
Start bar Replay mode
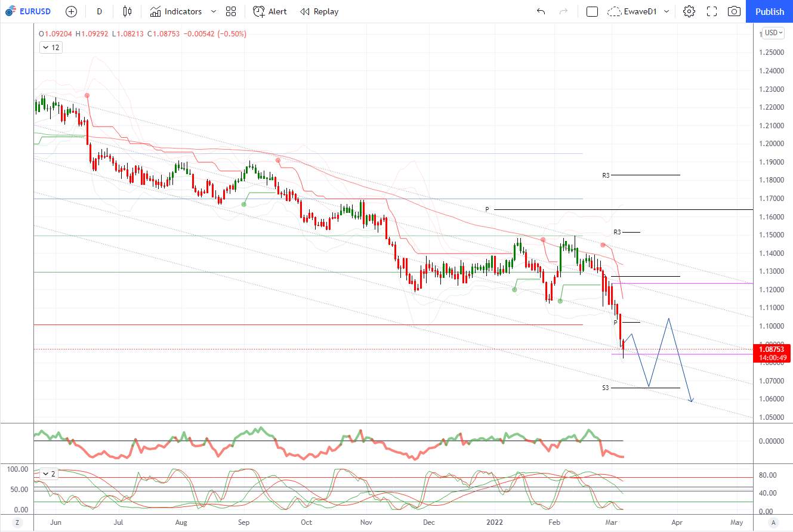319,11
